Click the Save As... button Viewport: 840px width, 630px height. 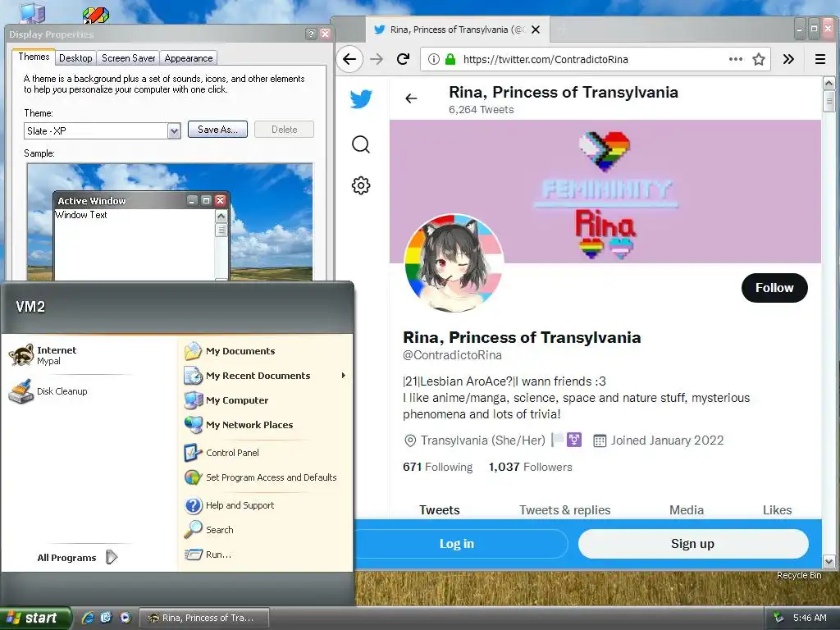[217, 129]
